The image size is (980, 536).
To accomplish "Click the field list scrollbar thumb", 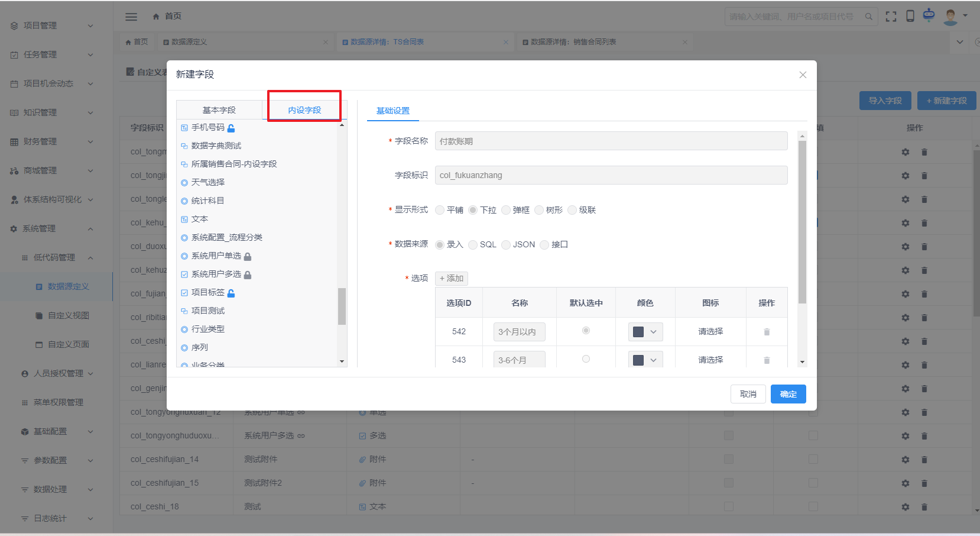I will pos(342,306).
